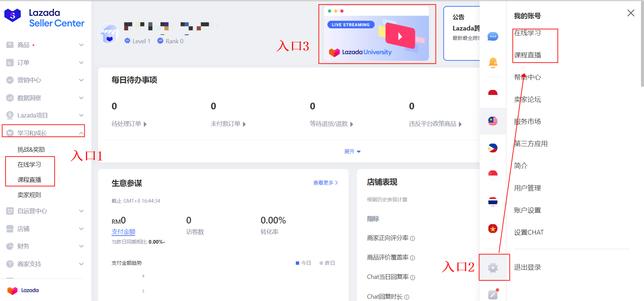Expand the 店铺 menu chevron

coord(81,229)
